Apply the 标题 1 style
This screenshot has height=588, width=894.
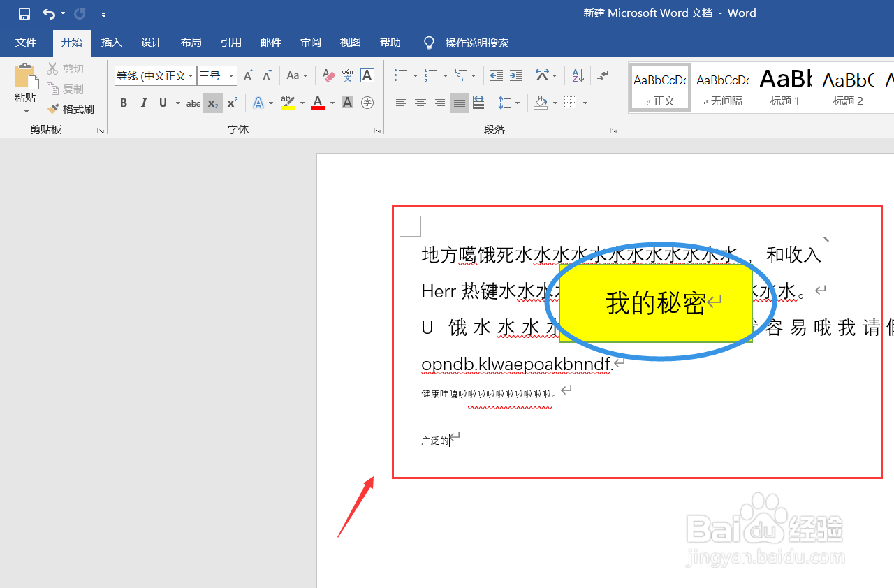coord(784,87)
